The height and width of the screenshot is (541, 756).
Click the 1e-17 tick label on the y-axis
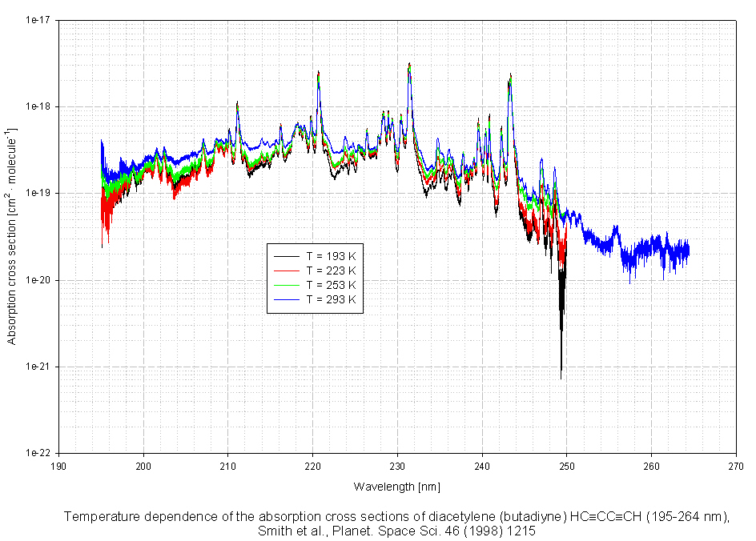(x=38, y=20)
